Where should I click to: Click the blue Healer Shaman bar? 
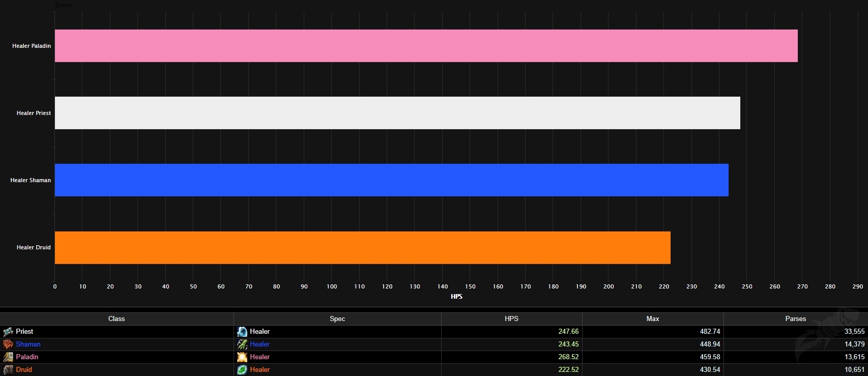(392, 180)
